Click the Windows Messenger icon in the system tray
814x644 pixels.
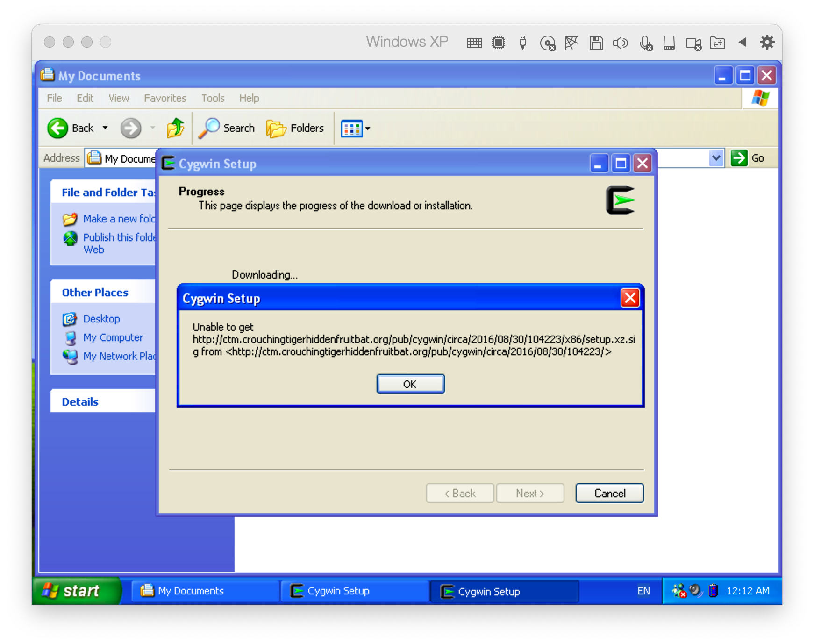[680, 590]
